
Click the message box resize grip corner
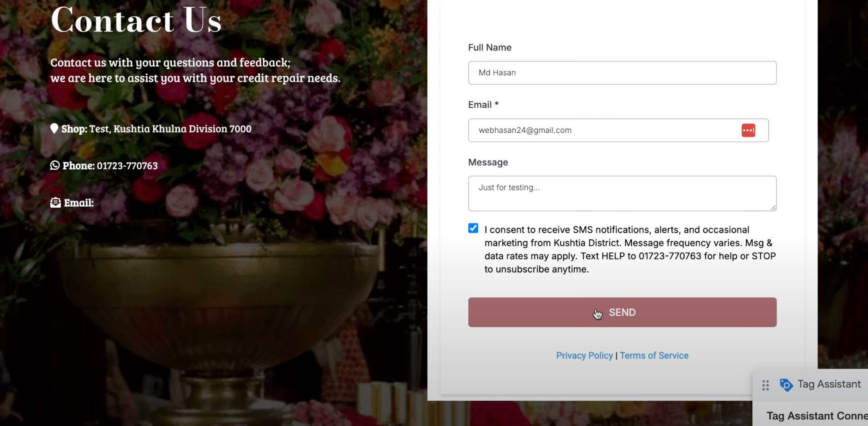773,208
